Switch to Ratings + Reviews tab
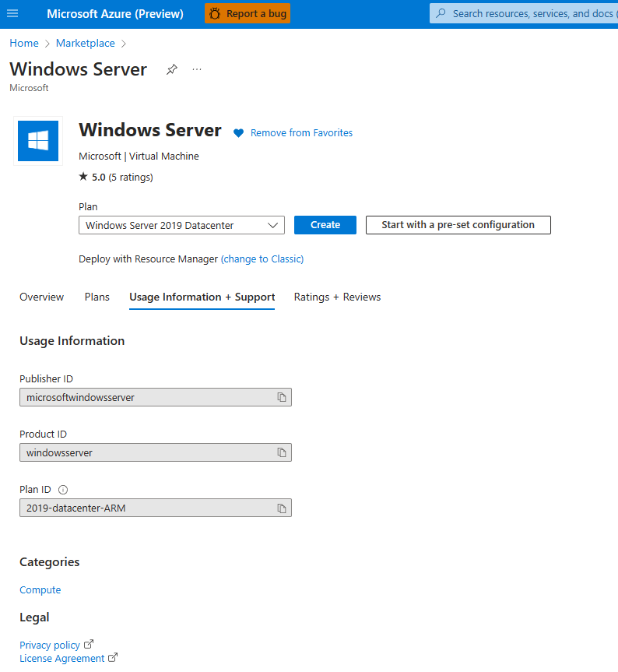 tap(337, 297)
